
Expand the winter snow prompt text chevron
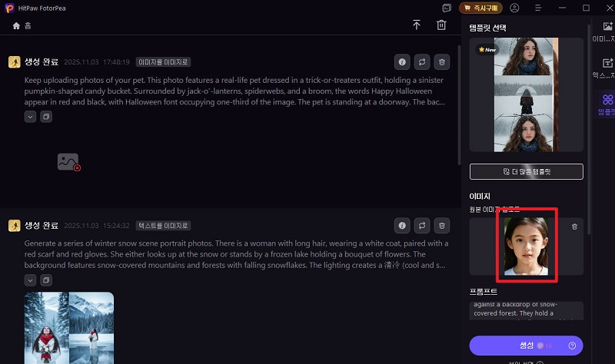coord(30,280)
